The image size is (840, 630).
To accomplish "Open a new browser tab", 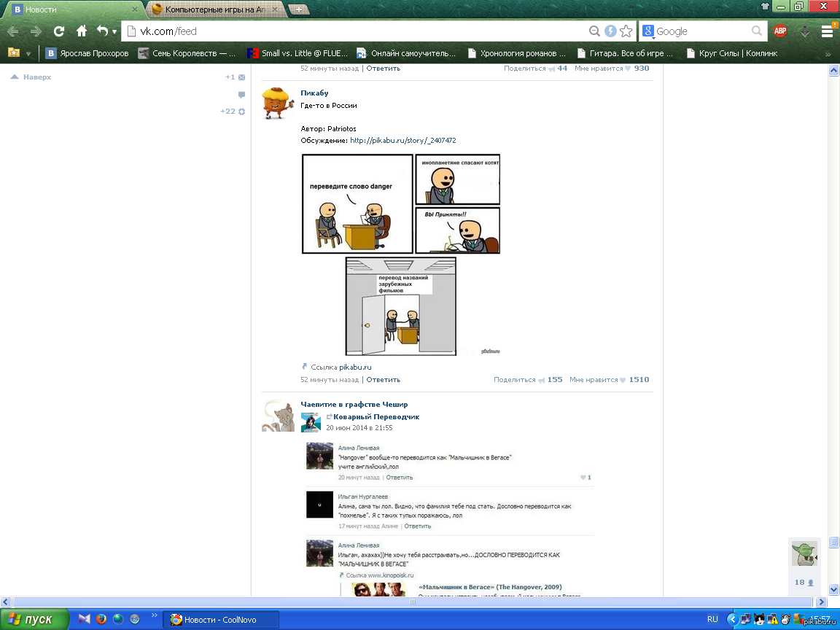I will tap(299, 9).
